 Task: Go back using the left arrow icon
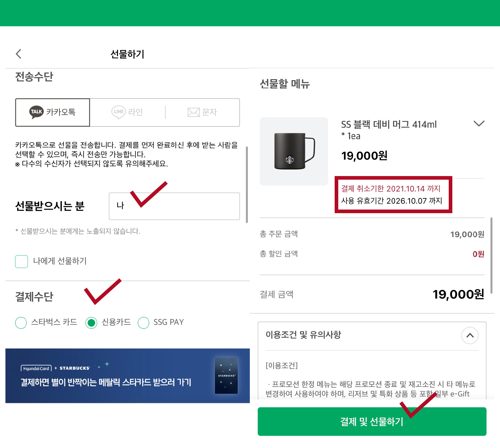click(x=19, y=54)
